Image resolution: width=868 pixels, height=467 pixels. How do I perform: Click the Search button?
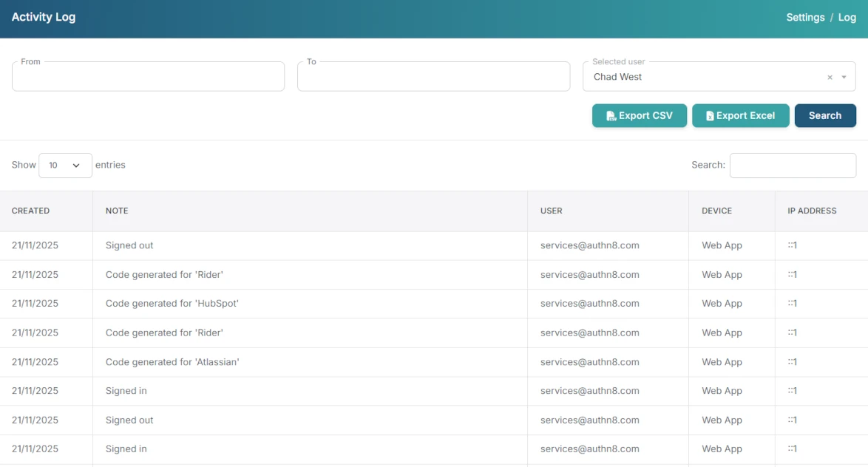(825, 115)
